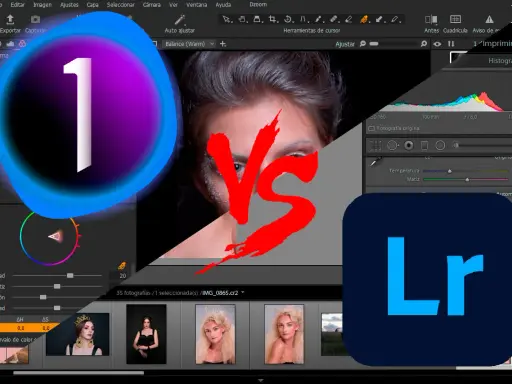Select Lightroom radial filter tool
The height and width of the screenshot is (384, 512).
tap(440, 146)
